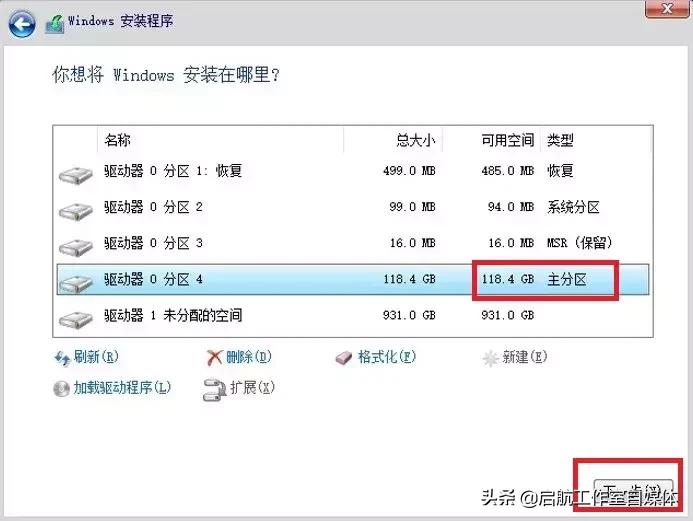693x521 pixels.
Task: Click the 总大小 column header
Action: pos(415,141)
